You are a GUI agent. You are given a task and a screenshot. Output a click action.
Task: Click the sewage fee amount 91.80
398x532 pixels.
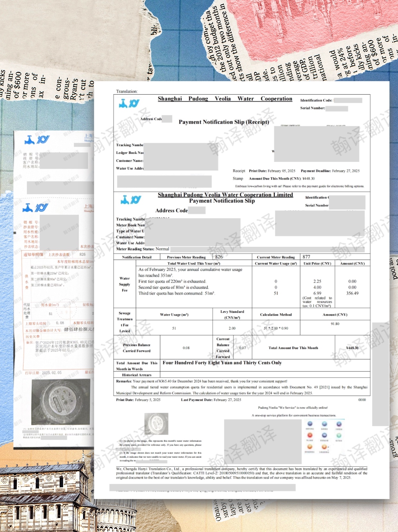(335, 324)
